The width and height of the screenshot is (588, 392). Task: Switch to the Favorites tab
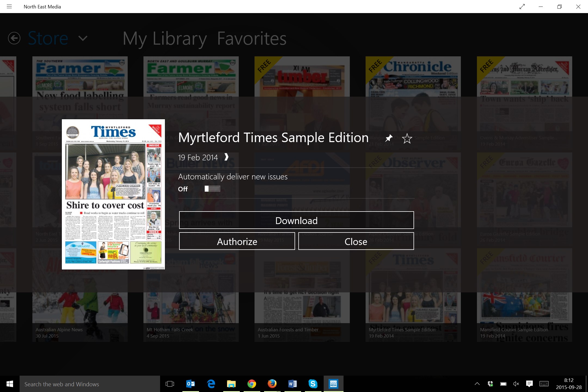coord(252,38)
